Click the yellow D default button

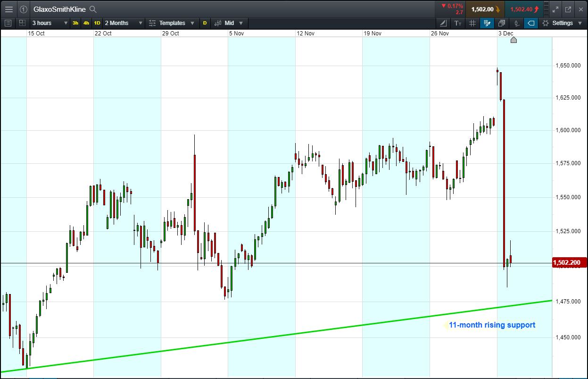(x=205, y=23)
